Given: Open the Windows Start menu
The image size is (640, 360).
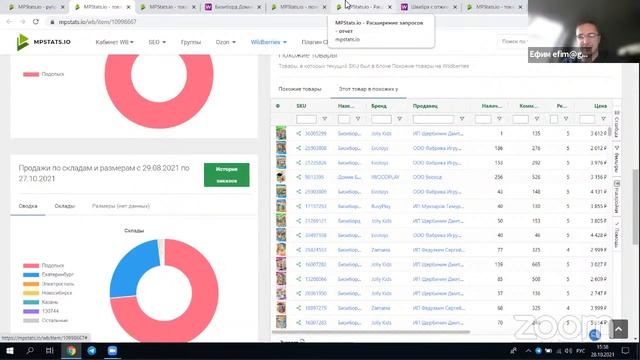Looking at the screenshot, I should [10, 351].
